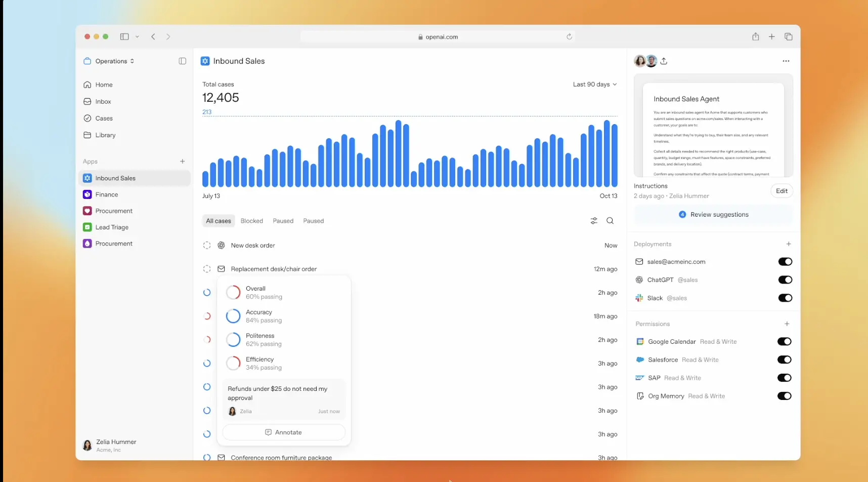Viewport: 868px width, 482px height.
Task: Click the share icon beside the avatars
Action: tap(664, 61)
